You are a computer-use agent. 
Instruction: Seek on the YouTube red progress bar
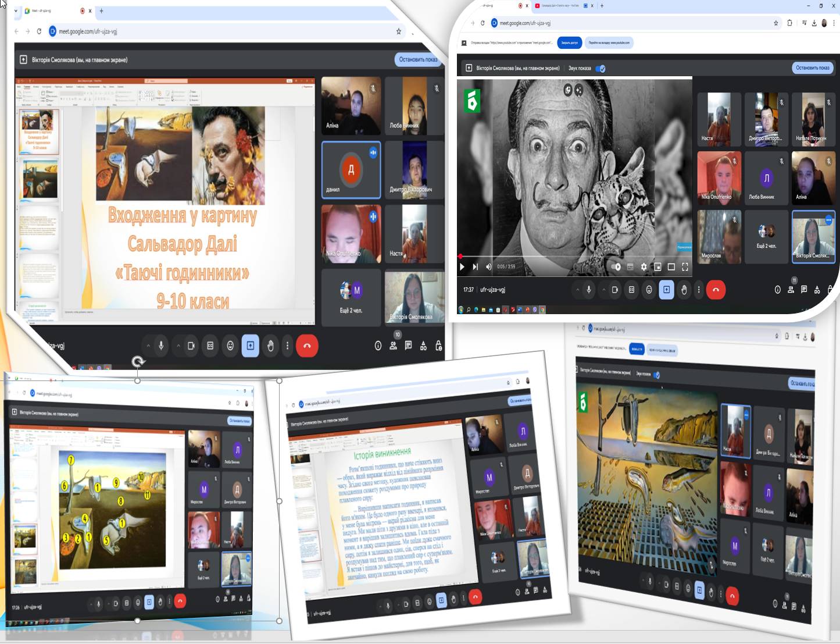(x=574, y=256)
